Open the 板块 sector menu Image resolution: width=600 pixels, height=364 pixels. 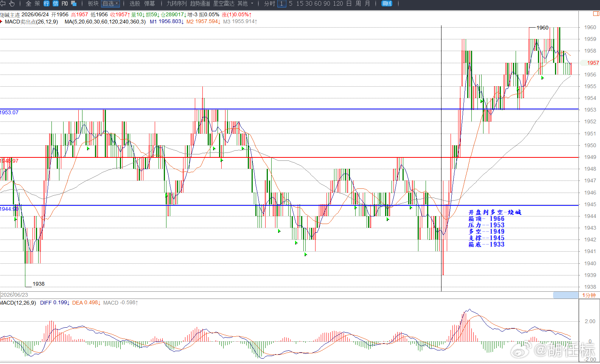93,3
